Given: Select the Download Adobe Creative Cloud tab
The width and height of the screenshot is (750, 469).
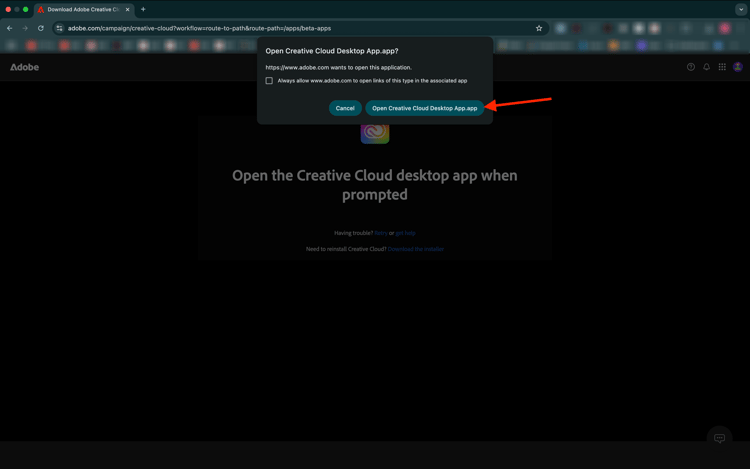Looking at the screenshot, I should click(x=84, y=10).
